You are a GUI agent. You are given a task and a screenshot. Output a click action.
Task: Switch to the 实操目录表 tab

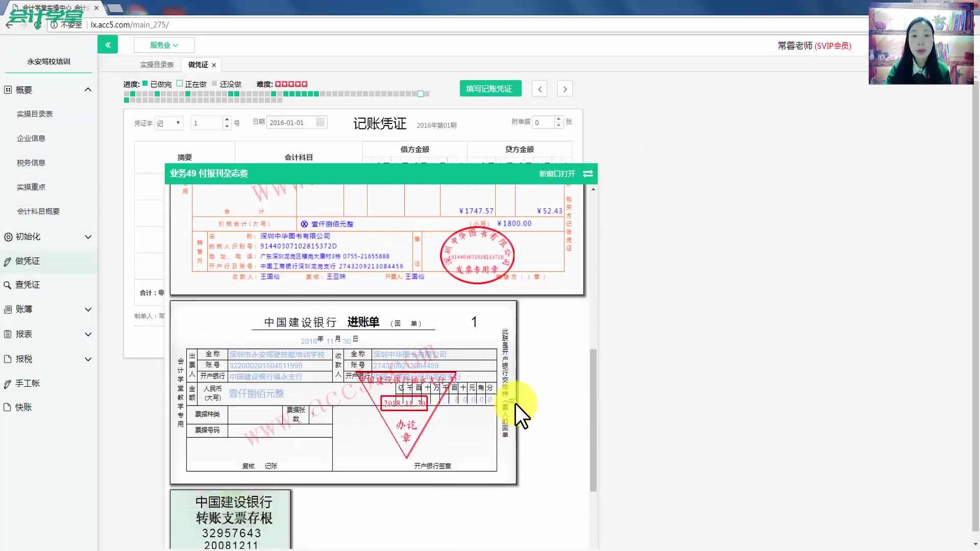pyautogui.click(x=157, y=64)
